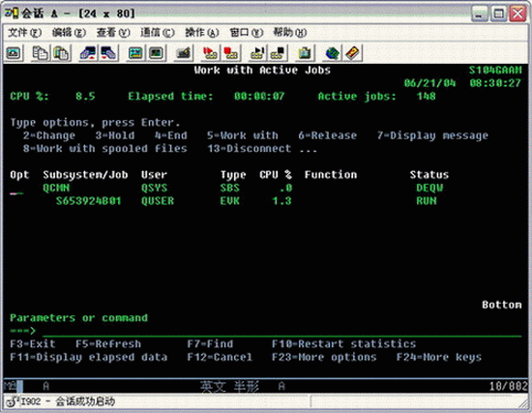Click the play macro toolbar icon

(x=257, y=53)
